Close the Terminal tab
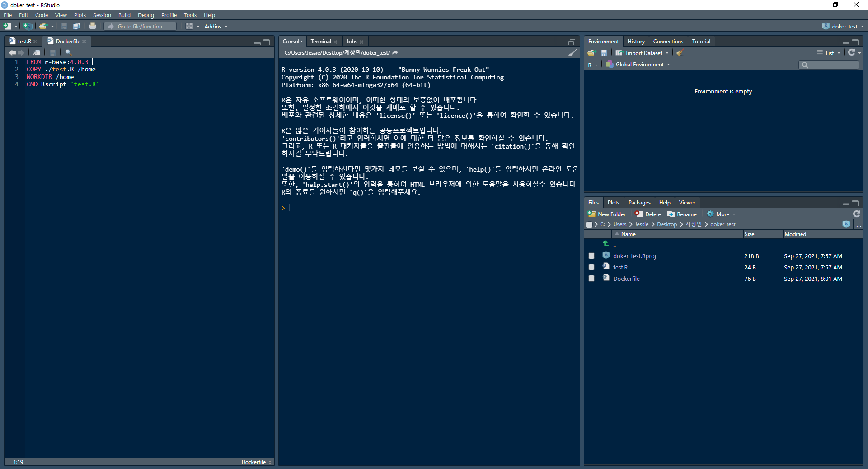 [x=335, y=42]
